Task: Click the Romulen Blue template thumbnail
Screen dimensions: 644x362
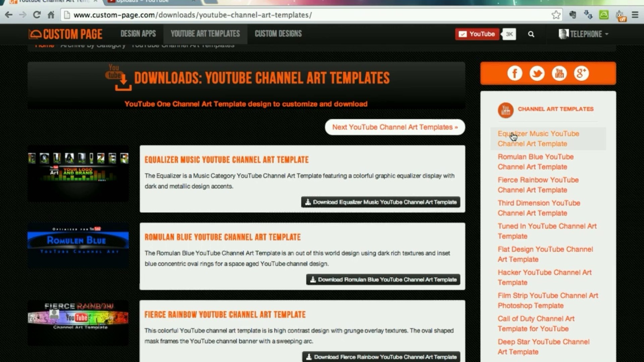Action: 78,245
